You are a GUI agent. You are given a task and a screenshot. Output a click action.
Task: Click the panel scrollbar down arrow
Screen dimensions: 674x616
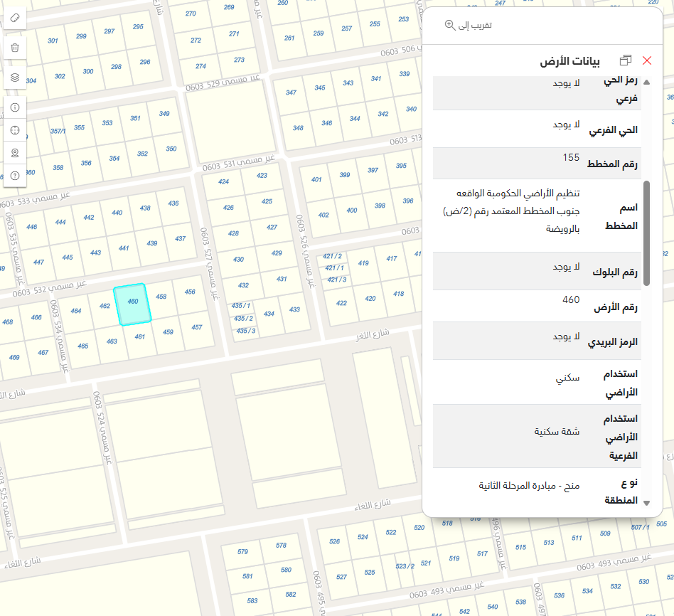click(x=646, y=502)
